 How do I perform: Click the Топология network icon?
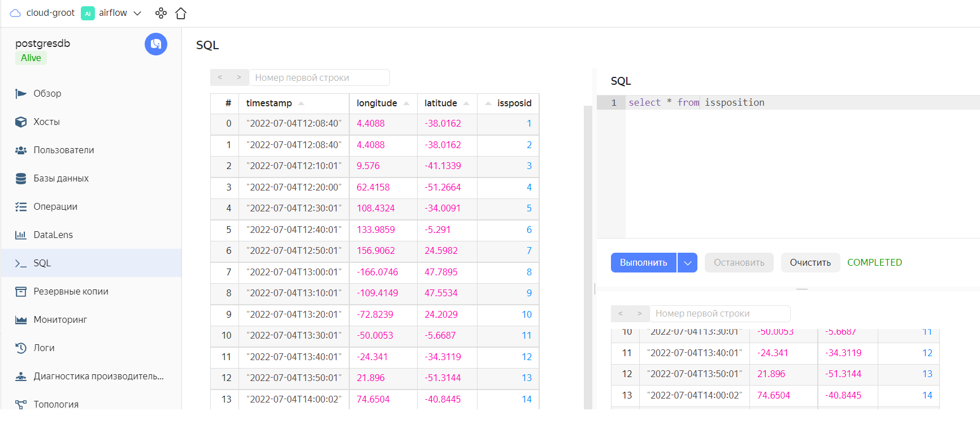(x=21, y=404)
